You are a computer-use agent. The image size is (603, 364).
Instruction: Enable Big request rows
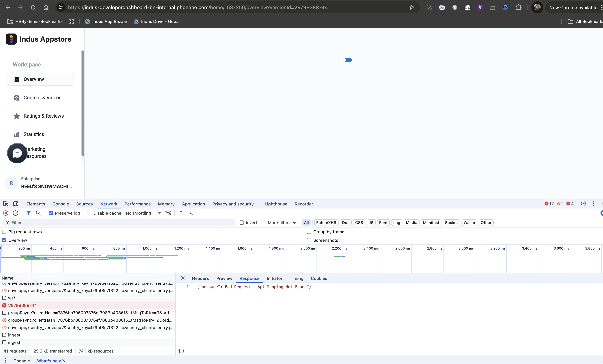[x=4, y=232]
